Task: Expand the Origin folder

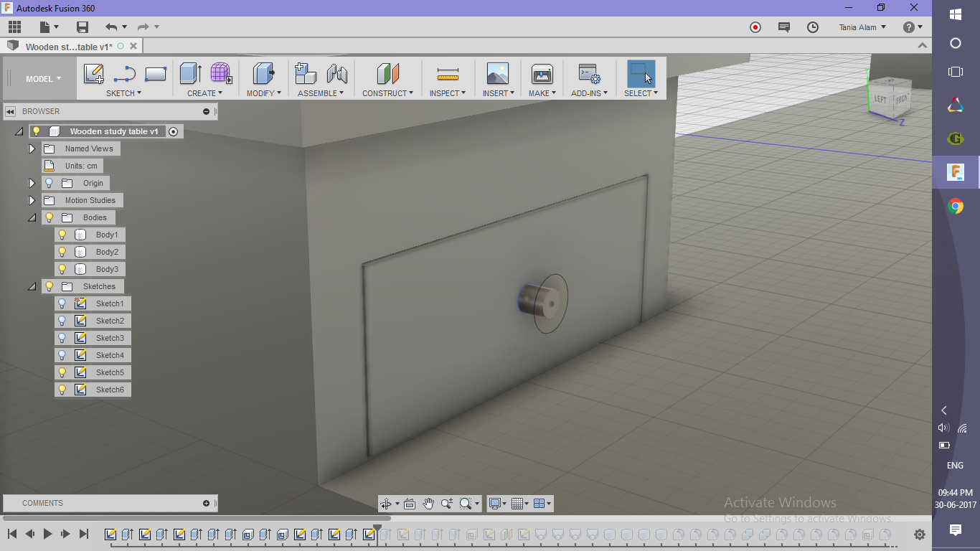Action: (32, 183)
